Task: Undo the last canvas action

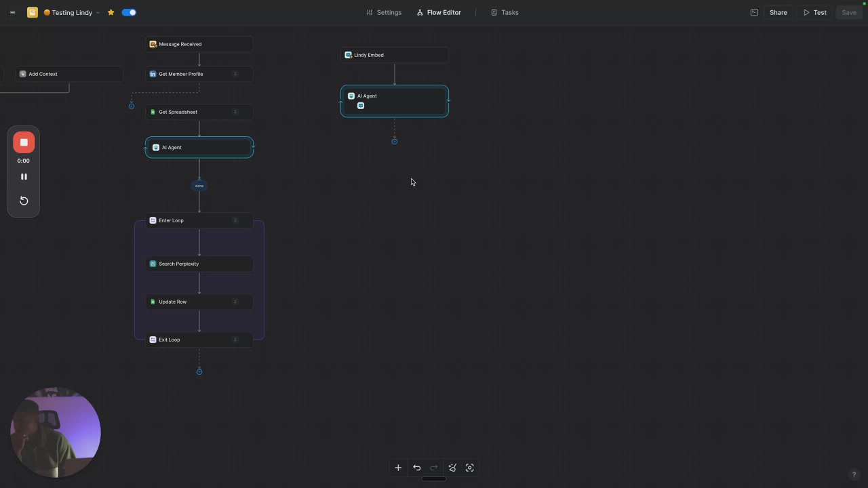Action: pyautogui.click(x=416, y=468)
